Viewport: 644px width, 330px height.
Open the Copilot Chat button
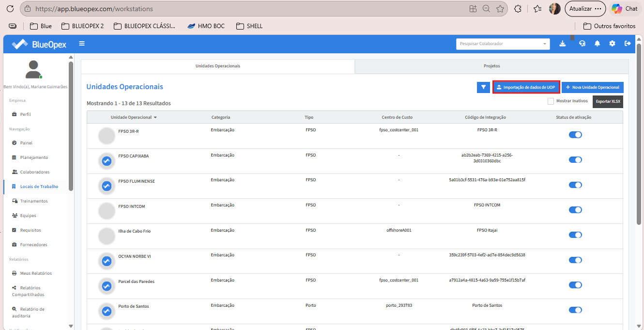(x=625, y=9)
